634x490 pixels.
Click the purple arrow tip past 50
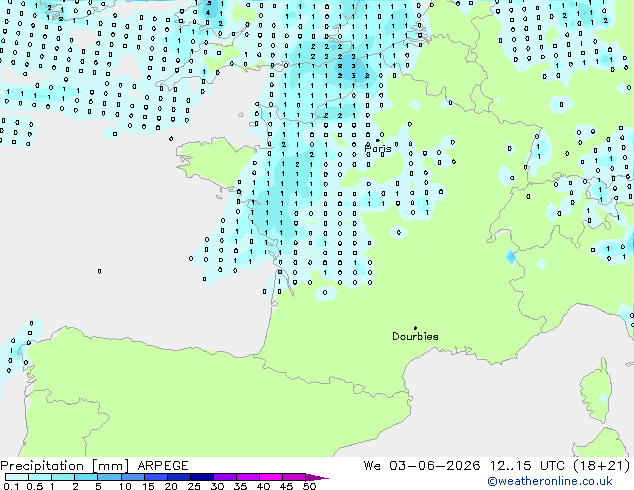(317, 477)
